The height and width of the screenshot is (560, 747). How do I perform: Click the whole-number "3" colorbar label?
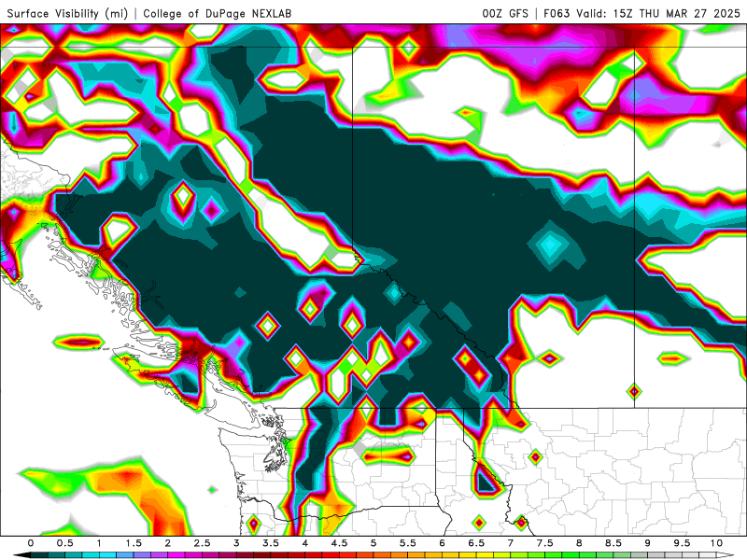click(236, 543)
